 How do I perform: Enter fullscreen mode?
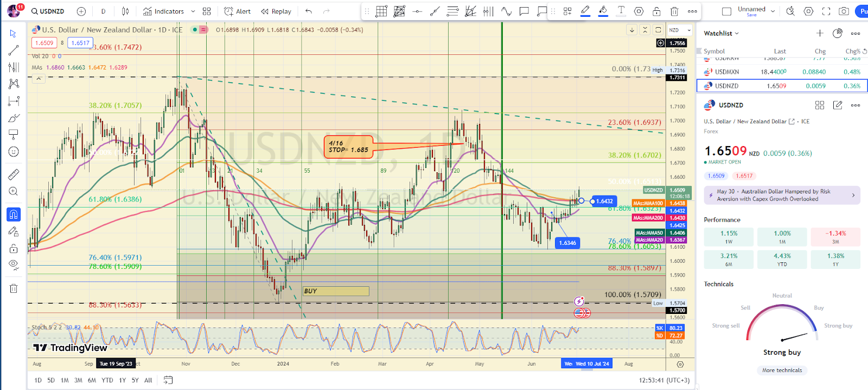tap(826, 11)
